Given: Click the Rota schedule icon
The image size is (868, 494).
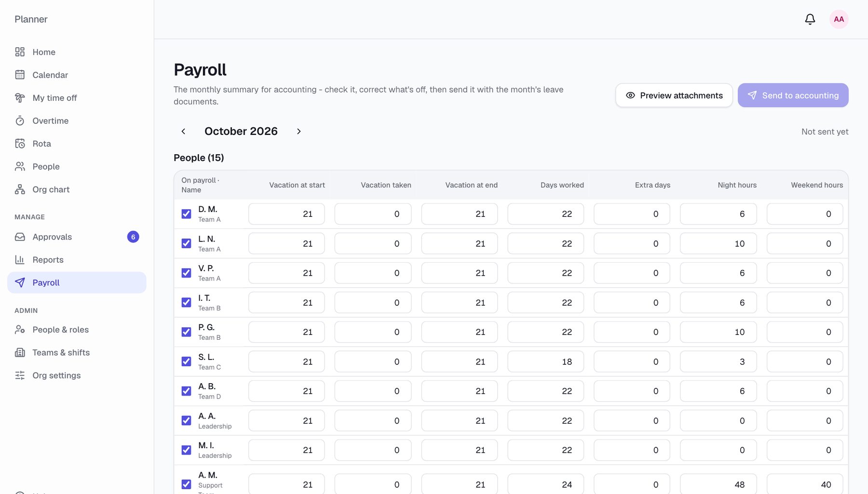Looking at the screenshot, I should pyautogui.click(x=20, y=144).
